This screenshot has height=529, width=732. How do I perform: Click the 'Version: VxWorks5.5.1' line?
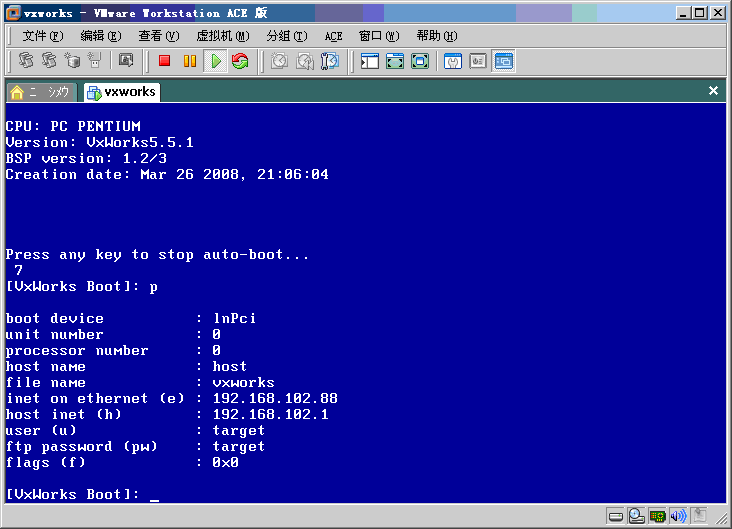point(99,142)
